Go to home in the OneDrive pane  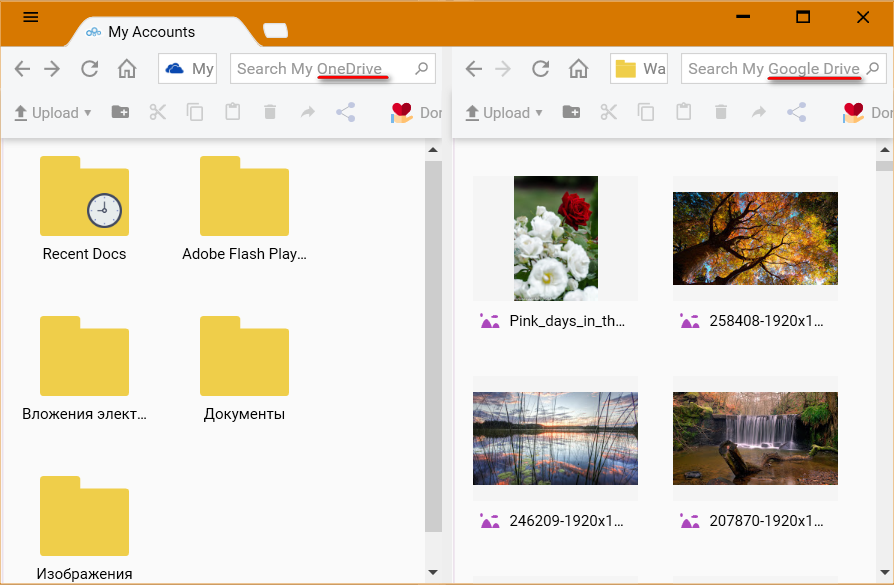pyautogui.click(x=127, y=69)
